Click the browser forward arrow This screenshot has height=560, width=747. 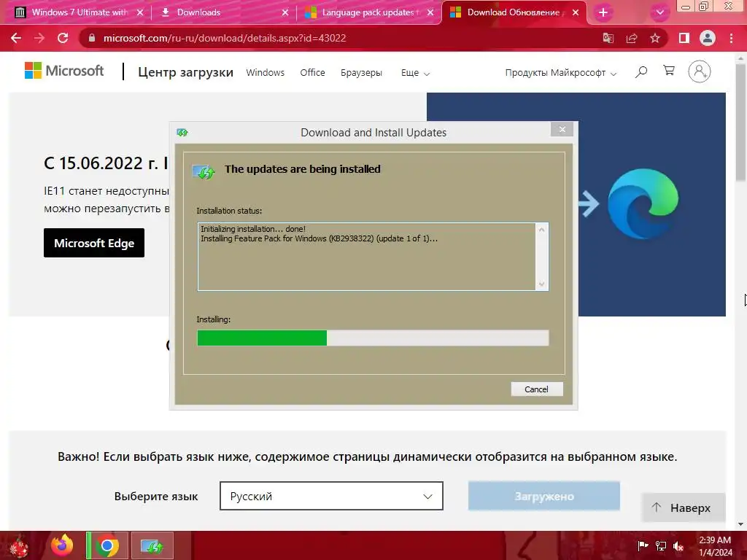39,38
